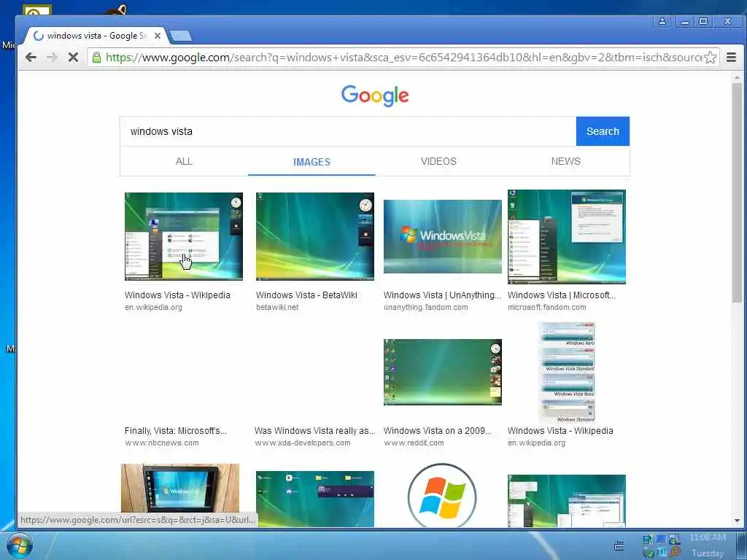Click the keyboard icon in system tray
Viewport: 747px width, 560px height.
[x=619, y=545]
